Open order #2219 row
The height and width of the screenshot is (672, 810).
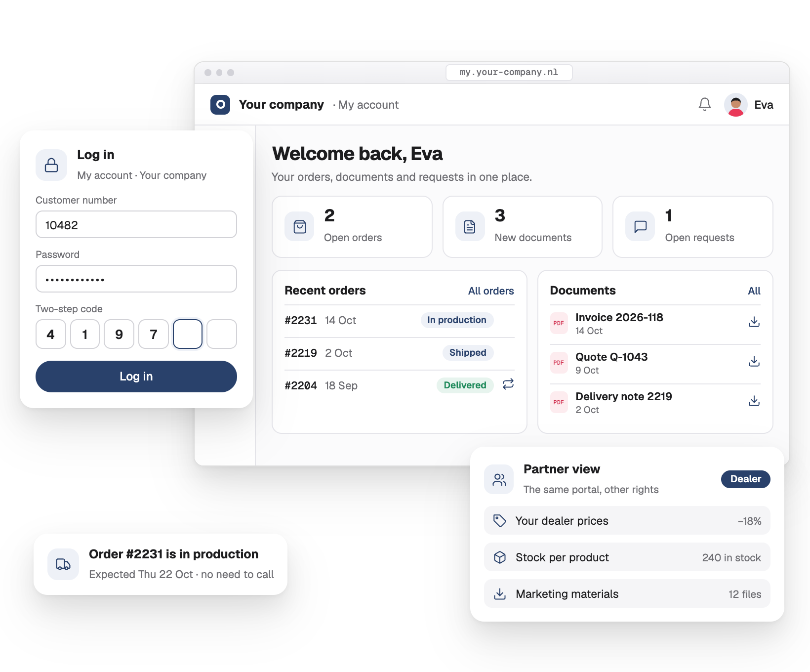[x=400, y=353]
